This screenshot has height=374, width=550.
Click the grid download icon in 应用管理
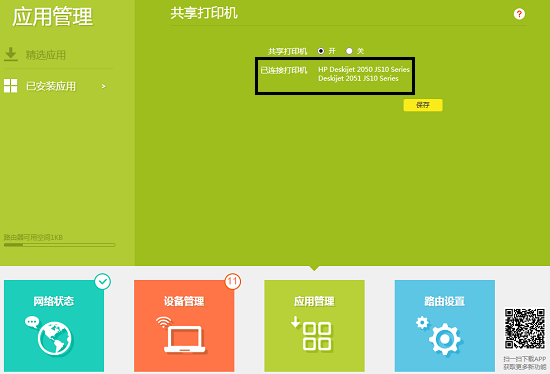311,334
